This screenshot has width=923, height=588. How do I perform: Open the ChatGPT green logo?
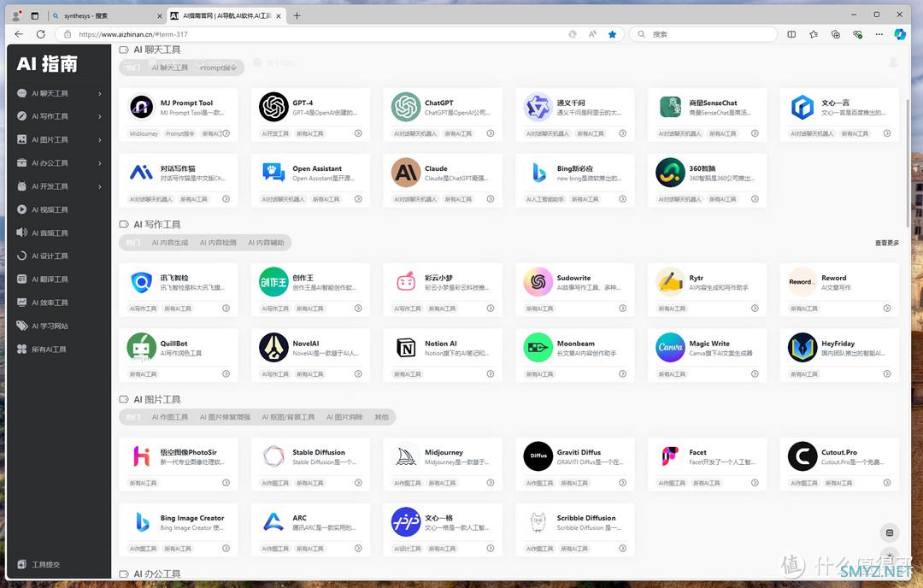[406, 107]
